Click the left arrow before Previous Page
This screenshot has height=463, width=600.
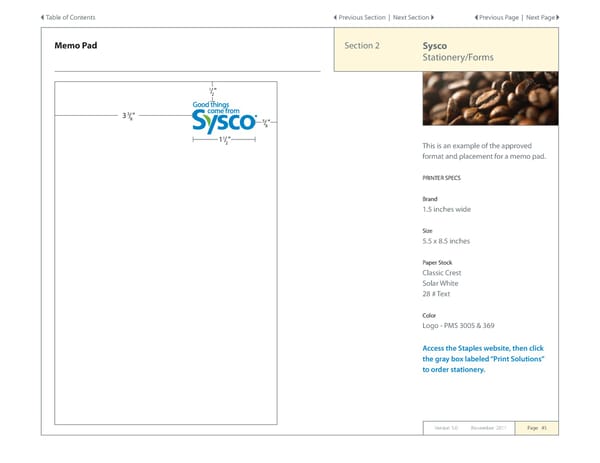476,17
